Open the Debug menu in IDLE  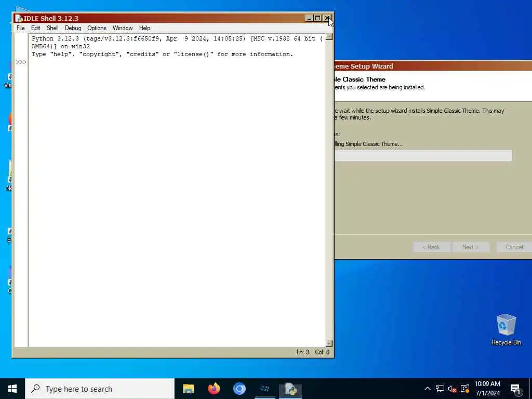pyautogui.click(x=73, y=28)
